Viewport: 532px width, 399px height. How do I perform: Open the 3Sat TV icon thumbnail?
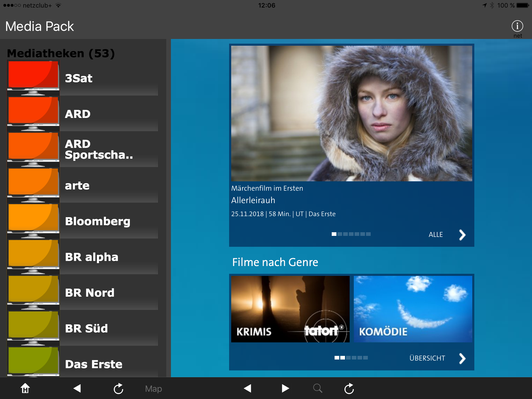tap(34, 78)
